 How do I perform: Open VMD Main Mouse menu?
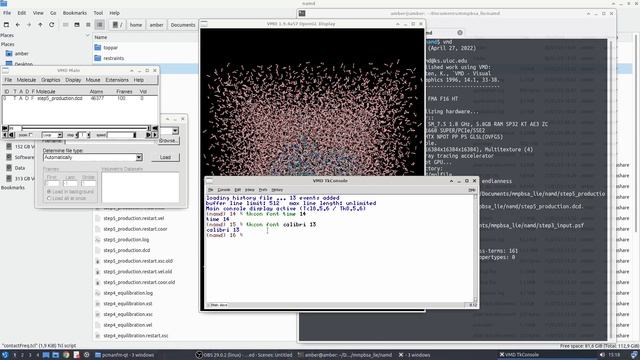93,80
